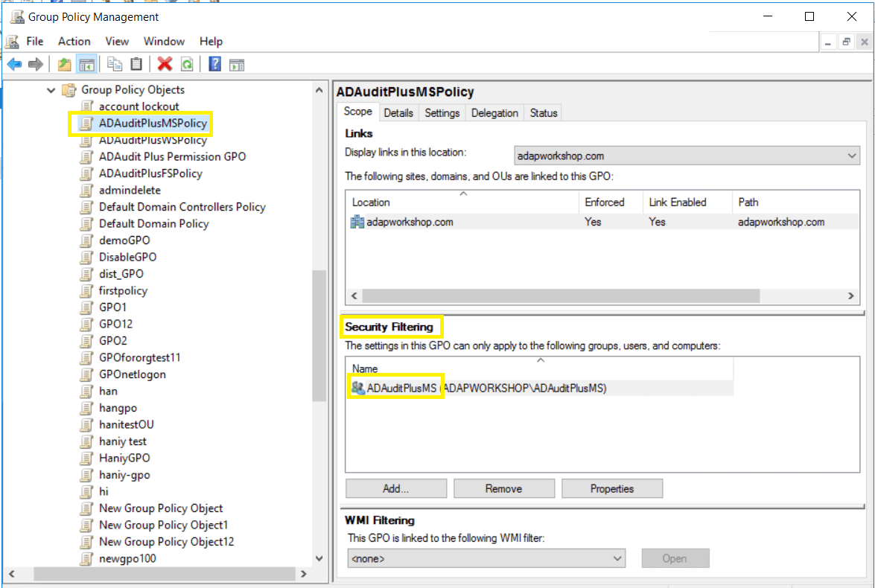Click the GPO icon beside GPO12
Screen dimensions: 875x588
click(x=86, y=324)
